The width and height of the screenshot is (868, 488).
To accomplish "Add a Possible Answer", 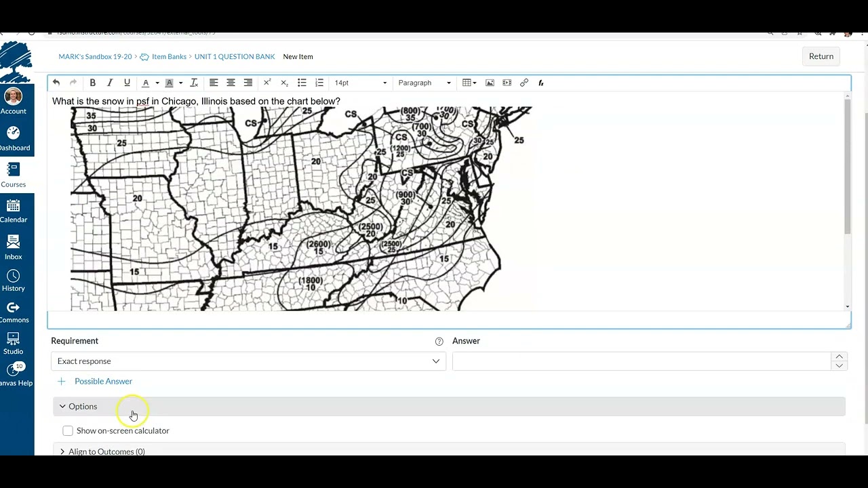I will point(96,381).
